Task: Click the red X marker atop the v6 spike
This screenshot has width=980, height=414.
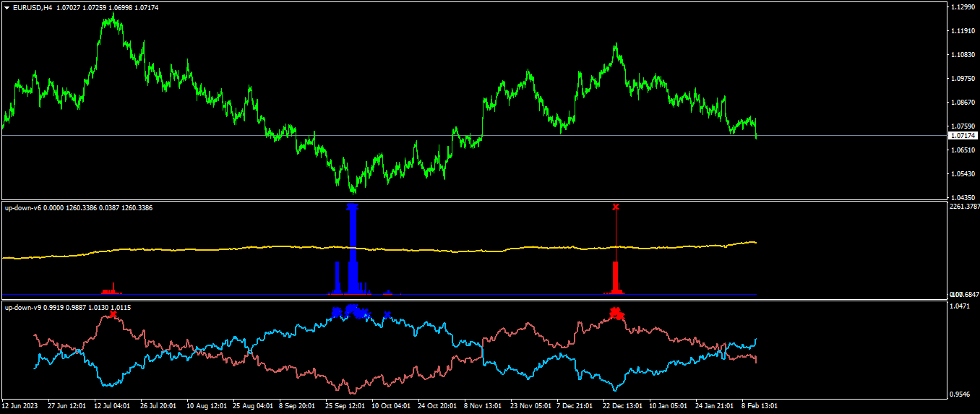Action: (x=616, y=207)
